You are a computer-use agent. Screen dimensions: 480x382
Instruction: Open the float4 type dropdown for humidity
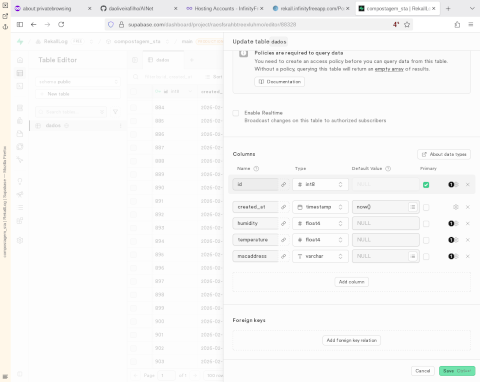tap(320, 223)
